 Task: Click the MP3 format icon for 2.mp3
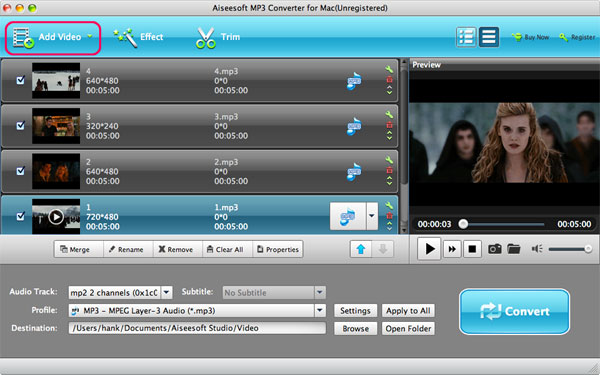354,171
